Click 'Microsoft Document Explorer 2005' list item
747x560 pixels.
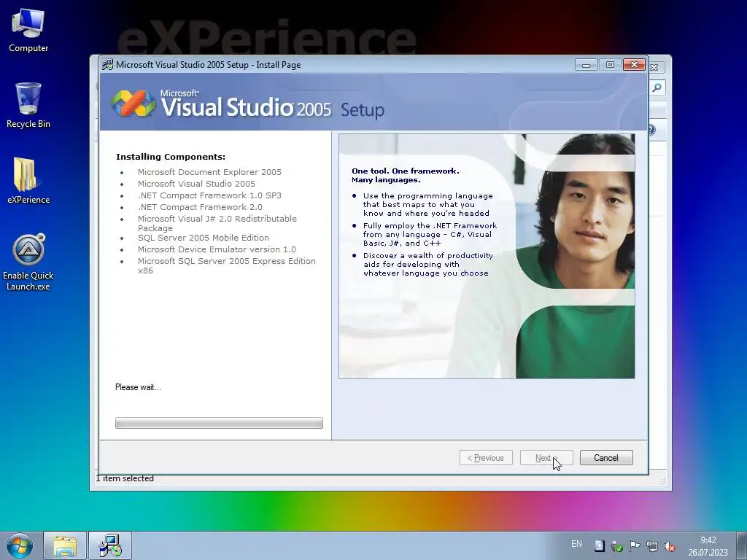pyautogui.click(x=209, y=172)
